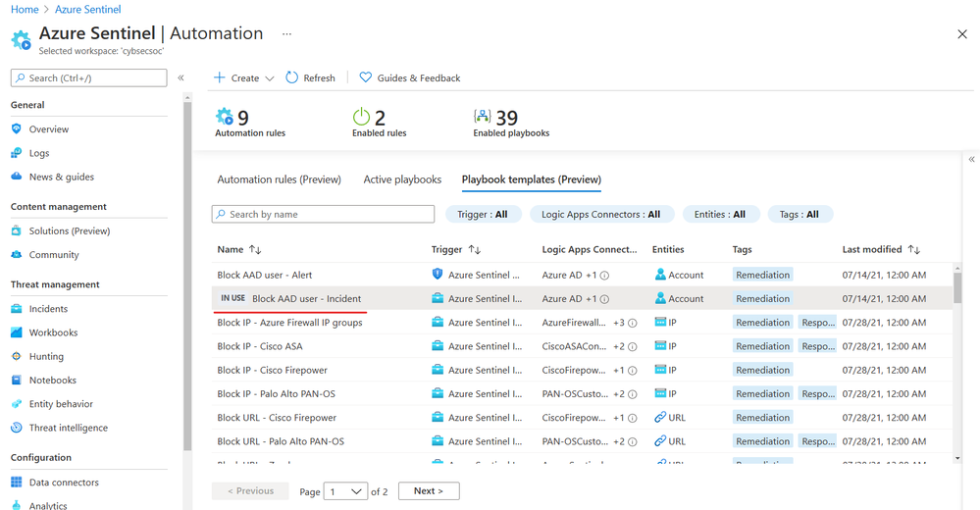Image resolution: width=980 pixels, height=510 pixels.
Task: Open Threat intelligence page
Action: pyautogui.click(x=68, y=428)
